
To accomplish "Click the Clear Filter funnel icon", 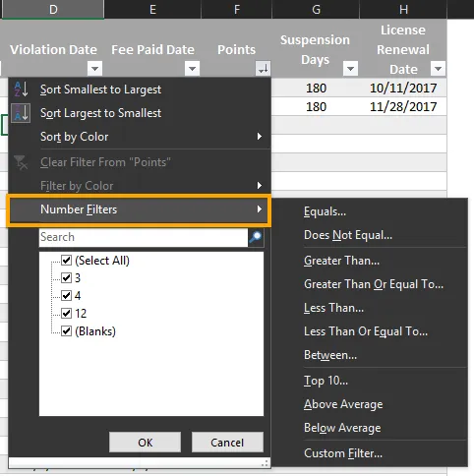I will coord(21,162).
